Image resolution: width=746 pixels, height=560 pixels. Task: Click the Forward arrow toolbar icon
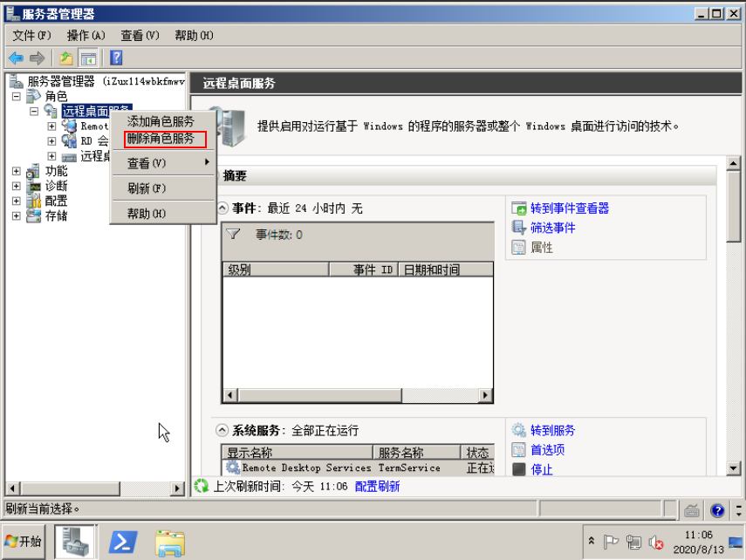pyautogui.click(x=38, y=58)
